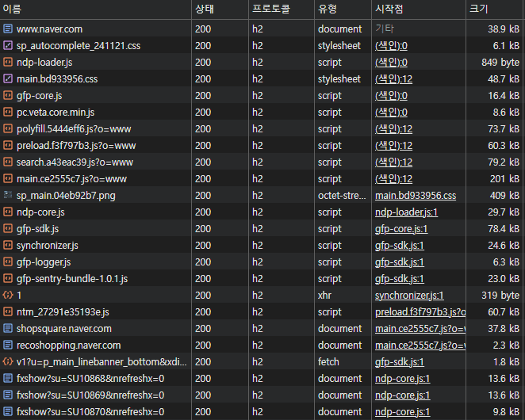Image resolution: width=525 pixels, height=420 pixels.
Task: Sort by the 시작점 column header
Action: tap(419, 9)
